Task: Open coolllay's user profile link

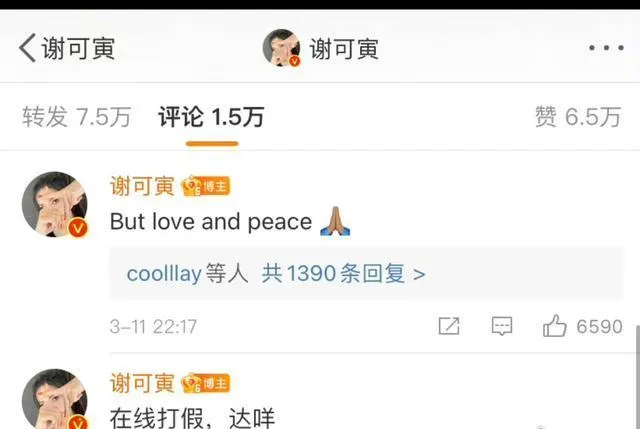Action: tap(164, 273)
